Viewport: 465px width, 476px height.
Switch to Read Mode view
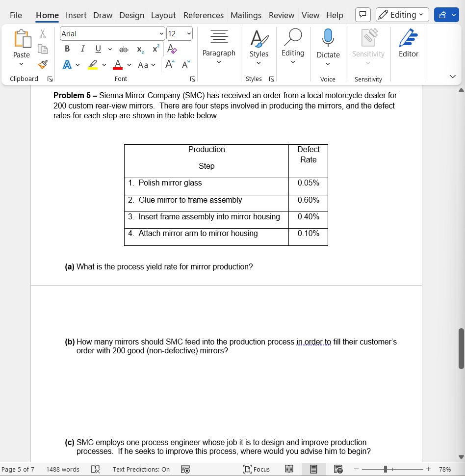pos(289,469)
